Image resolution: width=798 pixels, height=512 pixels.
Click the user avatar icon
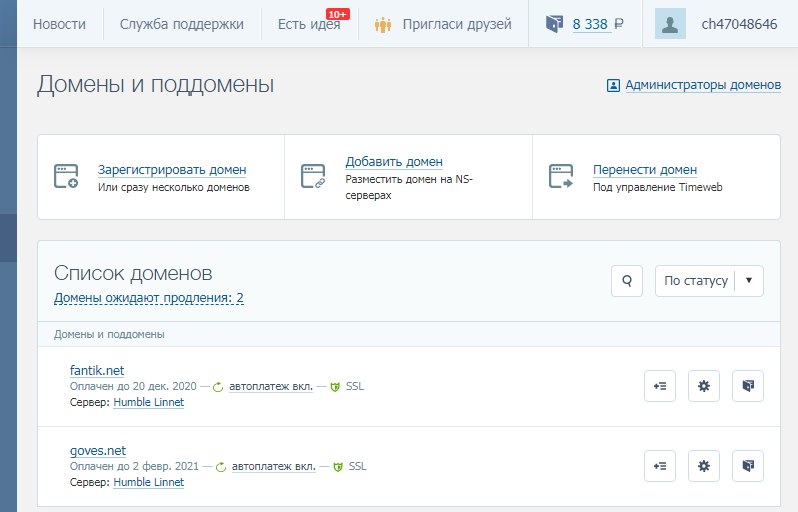pos(670,24)
